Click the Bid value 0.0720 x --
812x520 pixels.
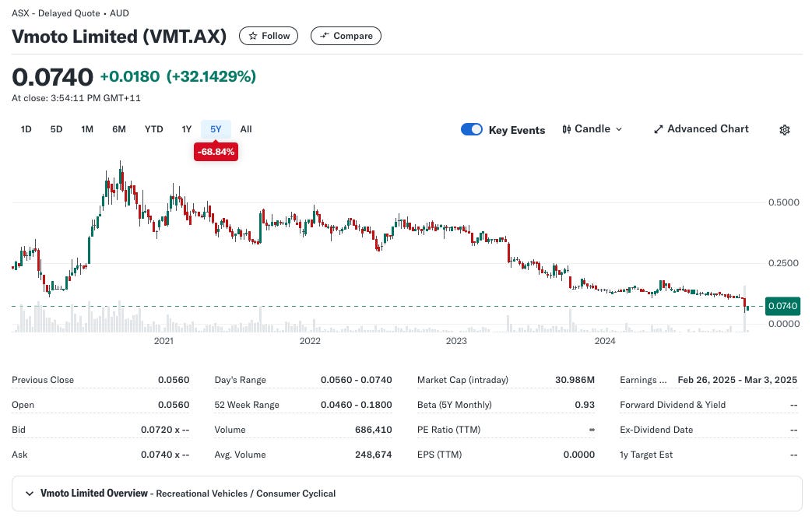165,430
